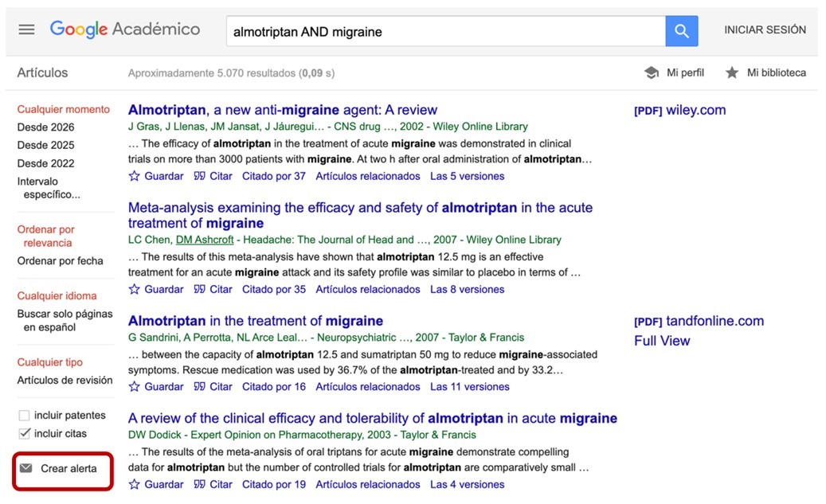Show Las 11 versiones of the article
The image size is (826, 504).
469,386
